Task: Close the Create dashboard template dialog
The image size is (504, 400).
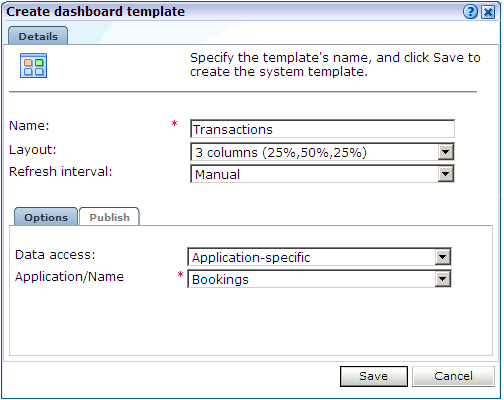Action: click(x=488, y=12)
